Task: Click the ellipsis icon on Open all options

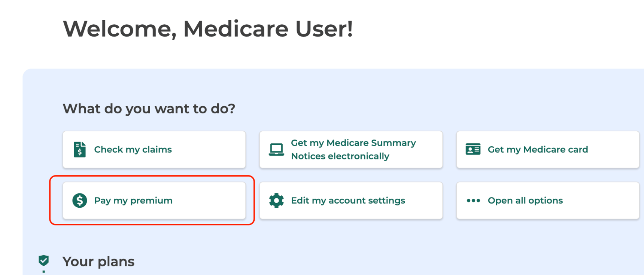Action: click(473, 201)
